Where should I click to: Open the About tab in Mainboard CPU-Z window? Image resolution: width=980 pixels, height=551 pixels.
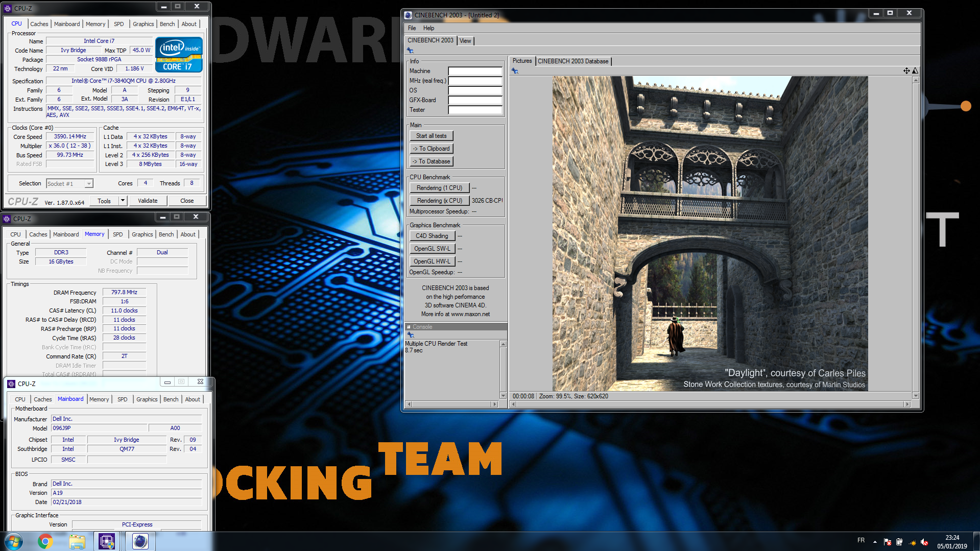(x=193, y=399)
